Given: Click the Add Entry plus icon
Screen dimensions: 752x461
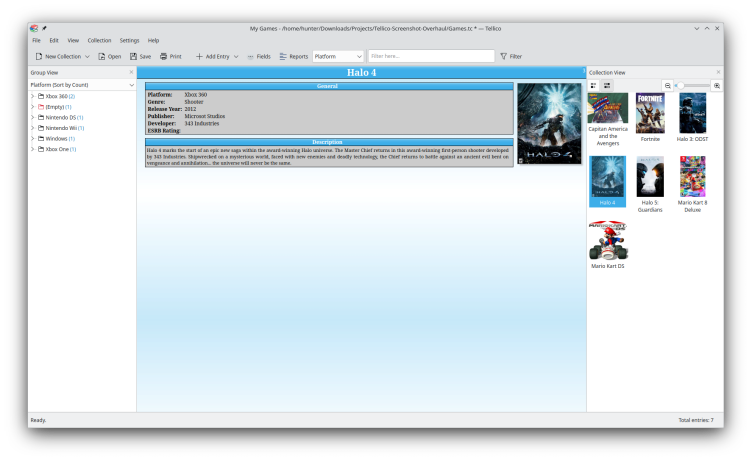Looking at the screenshot, I should coord(199,56).
